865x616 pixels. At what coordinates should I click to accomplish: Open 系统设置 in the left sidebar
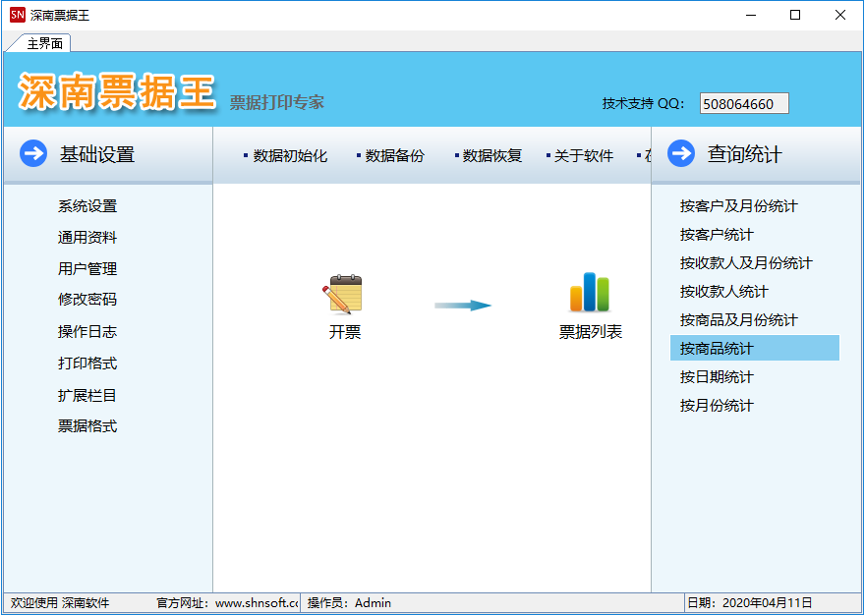click(x=87, y=206)
